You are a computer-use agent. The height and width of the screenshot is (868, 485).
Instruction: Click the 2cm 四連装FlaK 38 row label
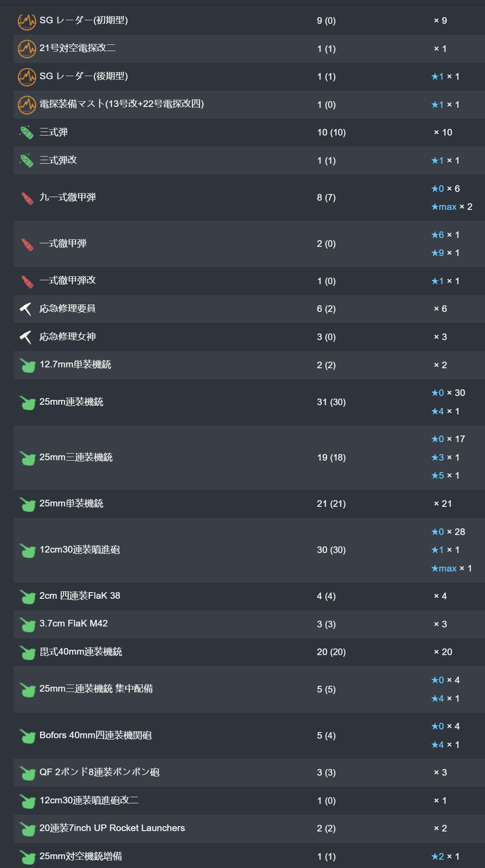(x=80, y=596)
